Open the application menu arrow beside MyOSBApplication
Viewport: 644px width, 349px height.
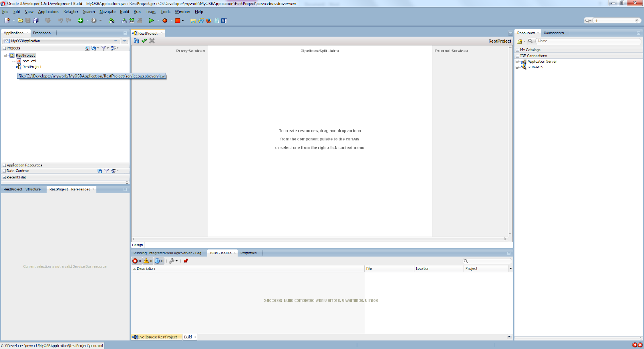[124, 41]
